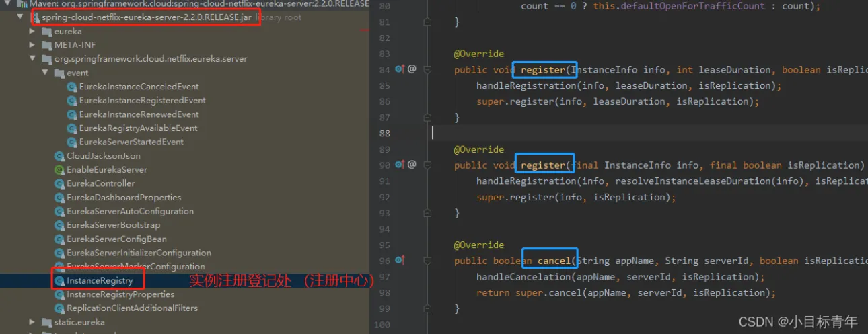Click fold end marker on line 99

[x=428, y=308]
